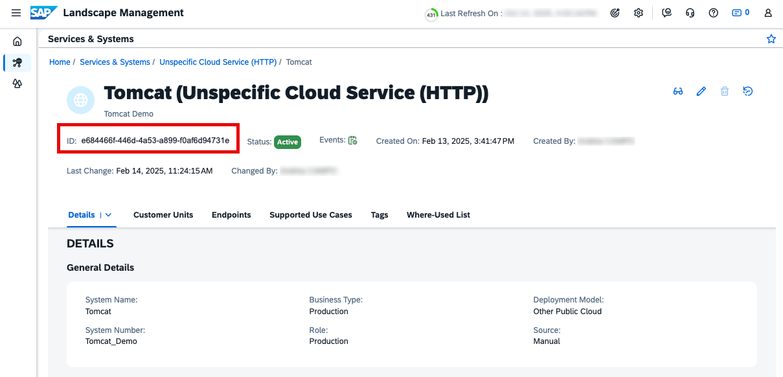Open the user profile icon
The image size is (783, 377).
768,13
